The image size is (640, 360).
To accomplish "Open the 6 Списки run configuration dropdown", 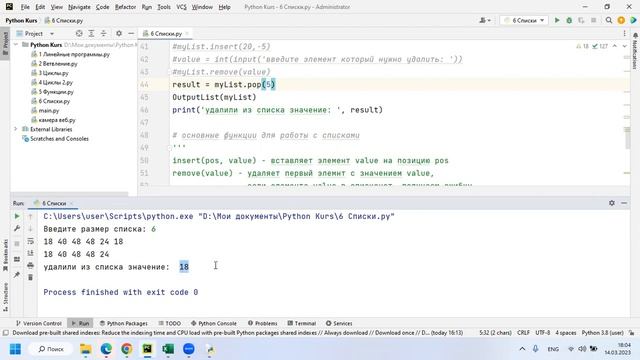I will (524, 20).
